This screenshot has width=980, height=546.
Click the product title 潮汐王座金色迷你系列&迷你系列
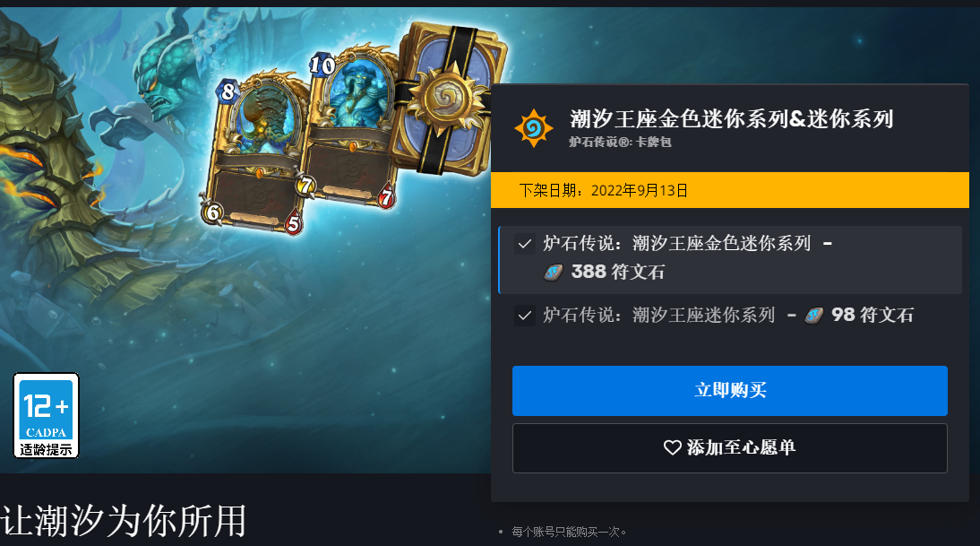[x=732, y=119]
